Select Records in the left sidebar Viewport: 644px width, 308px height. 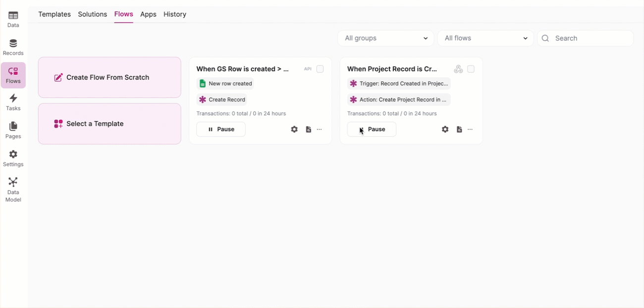(13, 46)
